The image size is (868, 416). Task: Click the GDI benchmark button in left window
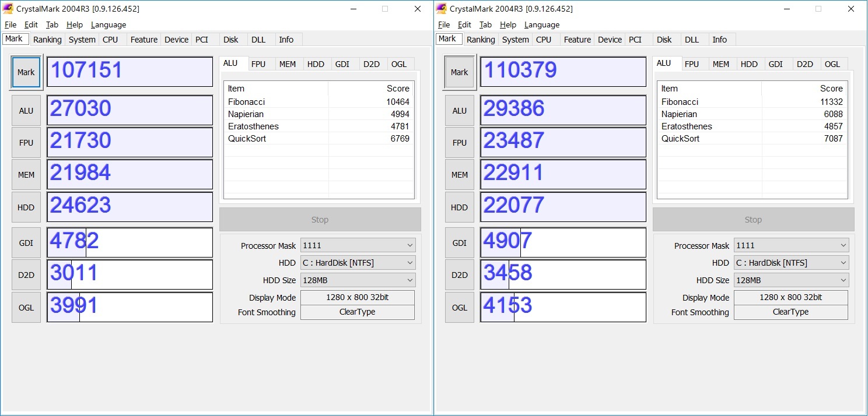point(26,243)
